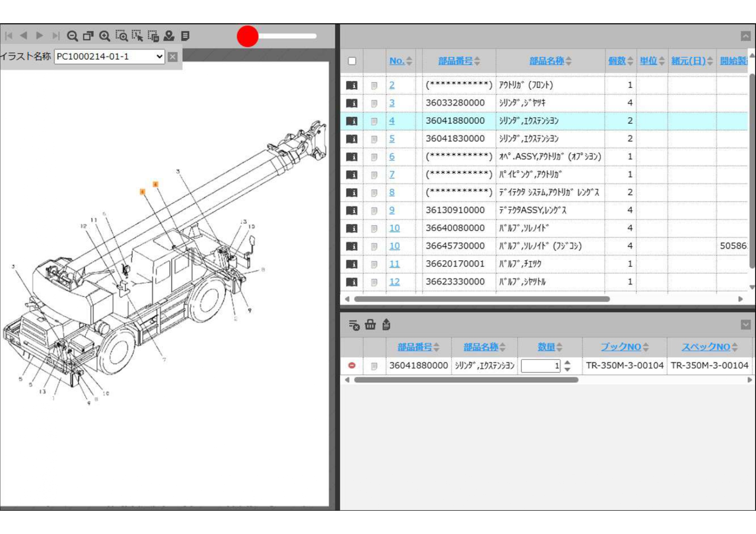
Task: Select the area zoom tool
Action: pos(121,36)
